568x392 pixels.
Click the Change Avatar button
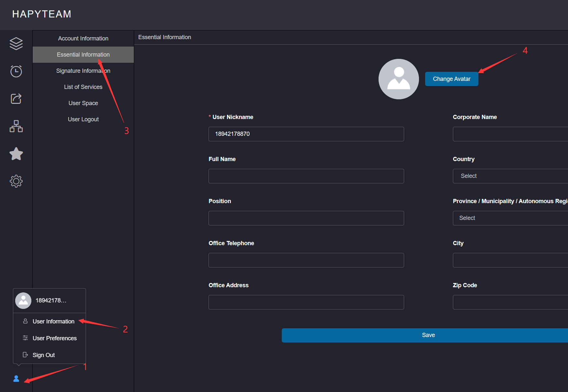(452, 79)
